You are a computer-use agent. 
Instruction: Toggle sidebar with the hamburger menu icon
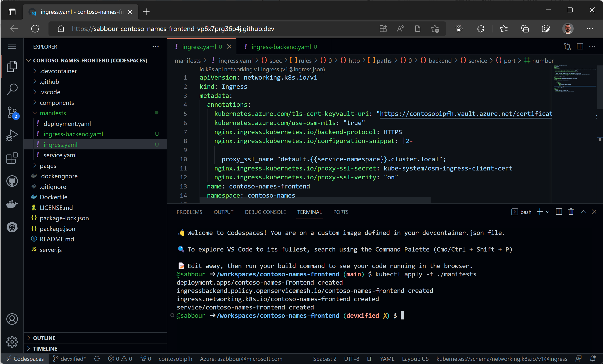pos(12,46)
